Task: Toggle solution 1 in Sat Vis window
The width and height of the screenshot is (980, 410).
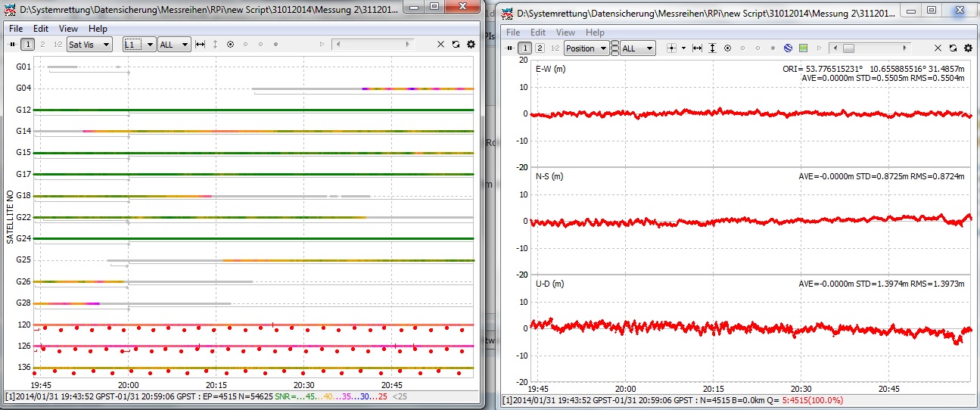Action: coord(27,45)
